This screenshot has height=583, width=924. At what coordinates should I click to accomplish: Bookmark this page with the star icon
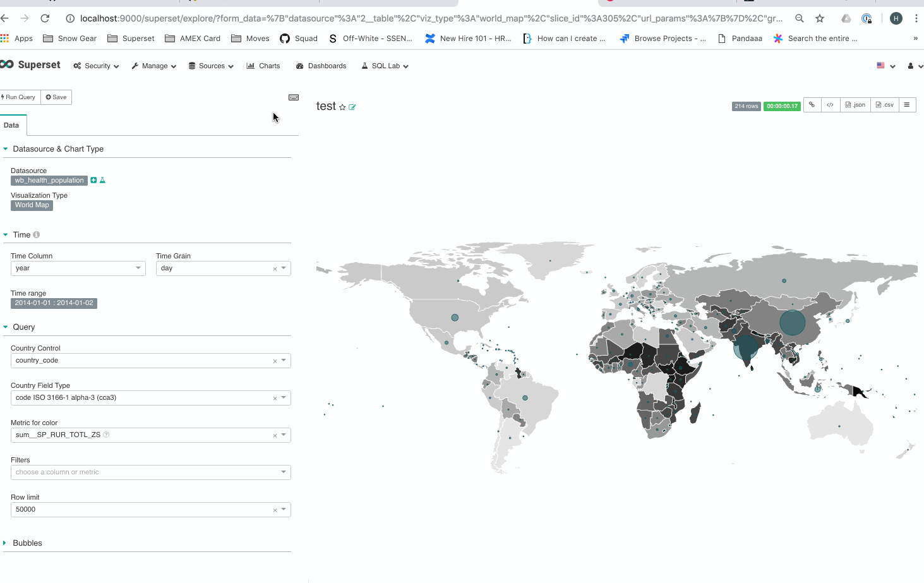point(820,18)
